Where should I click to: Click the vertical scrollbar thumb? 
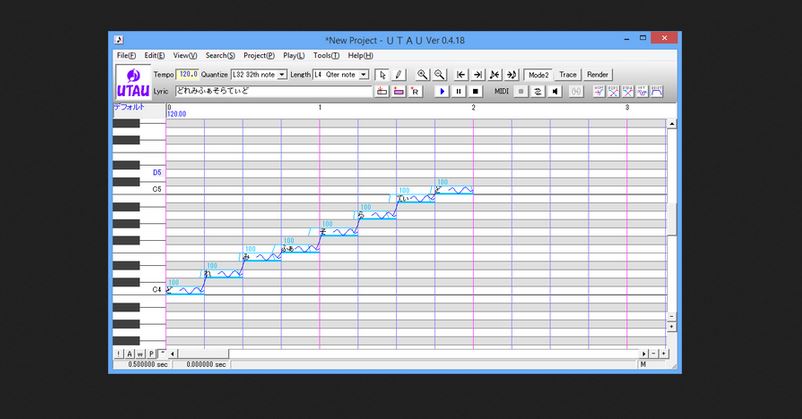pos(672,219)
